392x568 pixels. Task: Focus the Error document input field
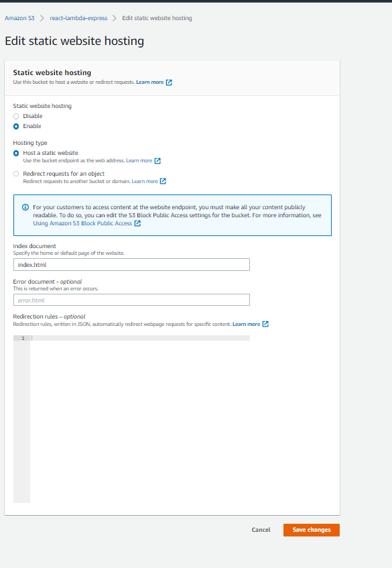[131, 300]
